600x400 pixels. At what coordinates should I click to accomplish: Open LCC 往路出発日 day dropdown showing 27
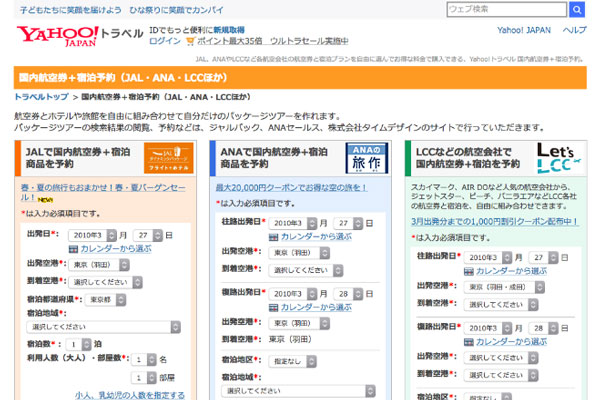pos(543,258)
